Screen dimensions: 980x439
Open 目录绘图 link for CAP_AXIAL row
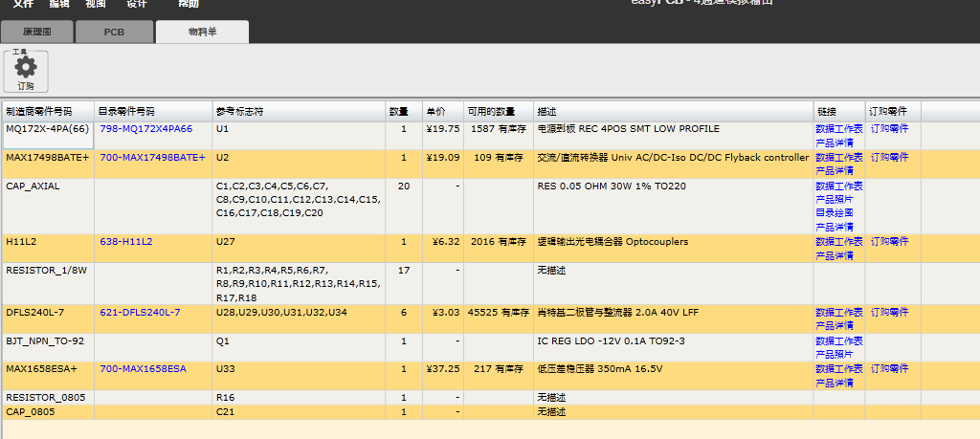pos(835,213)
